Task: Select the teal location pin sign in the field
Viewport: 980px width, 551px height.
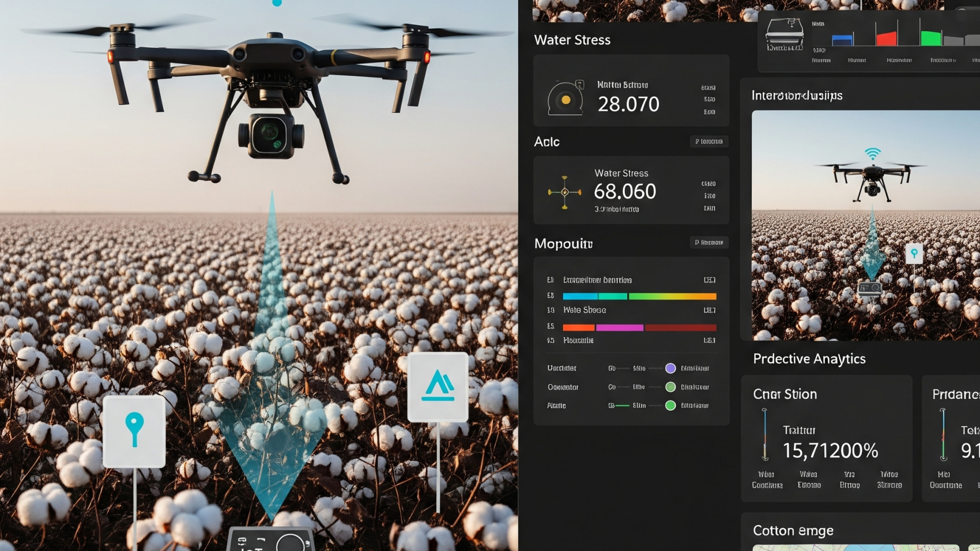Action: (x=134, y=431)
